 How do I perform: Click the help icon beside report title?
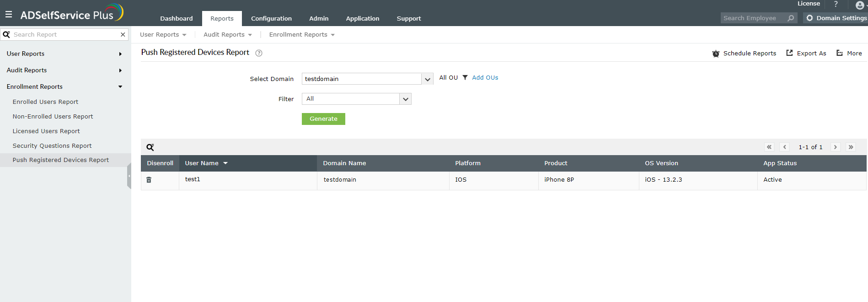tap(259, 53)
